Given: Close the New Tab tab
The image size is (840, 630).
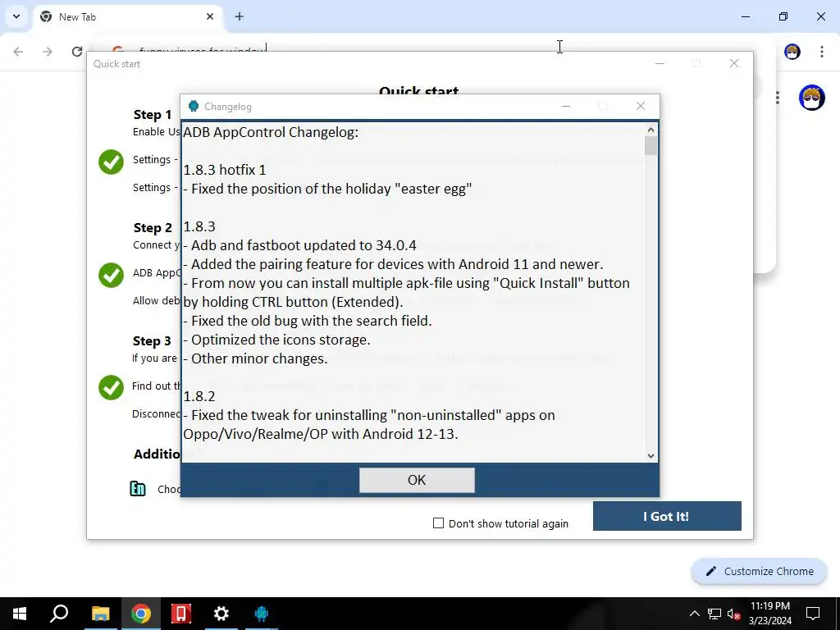Looking at the screenshot, I should 210,16.
